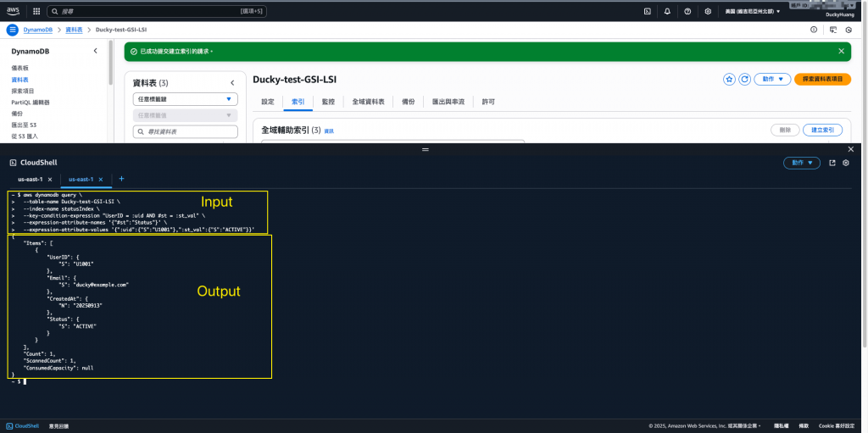Switch to the 監控 tab
Screen dimensions: 868x433
click(x=328, y=102)
